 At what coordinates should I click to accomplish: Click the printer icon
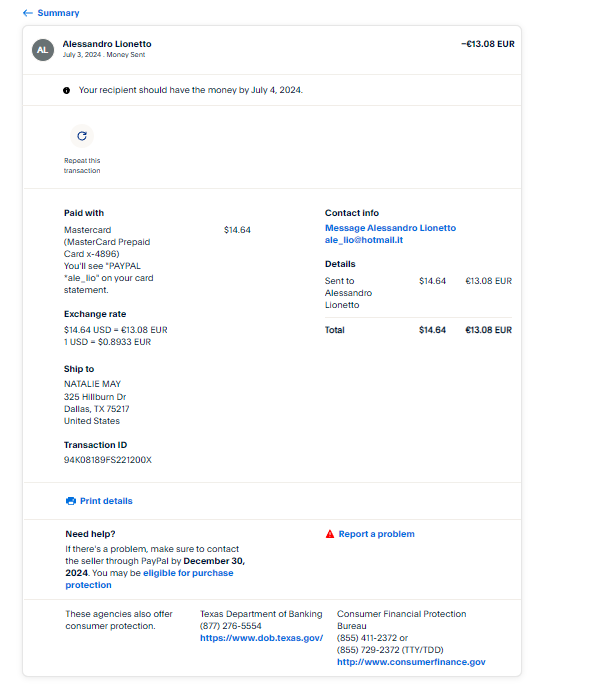point(71,501)
